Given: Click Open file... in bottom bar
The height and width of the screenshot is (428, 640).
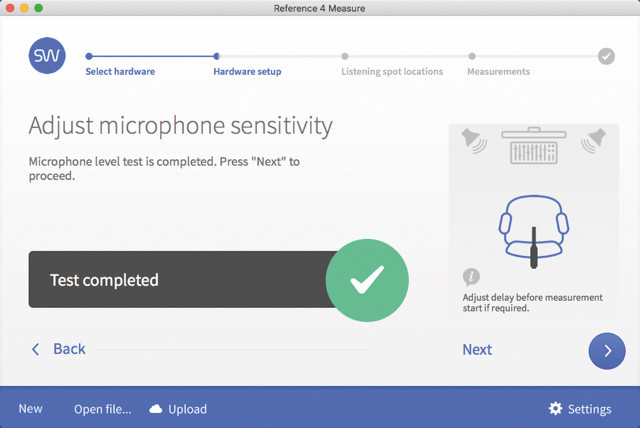Looking at the screenshot, I should tap(103, 409).
